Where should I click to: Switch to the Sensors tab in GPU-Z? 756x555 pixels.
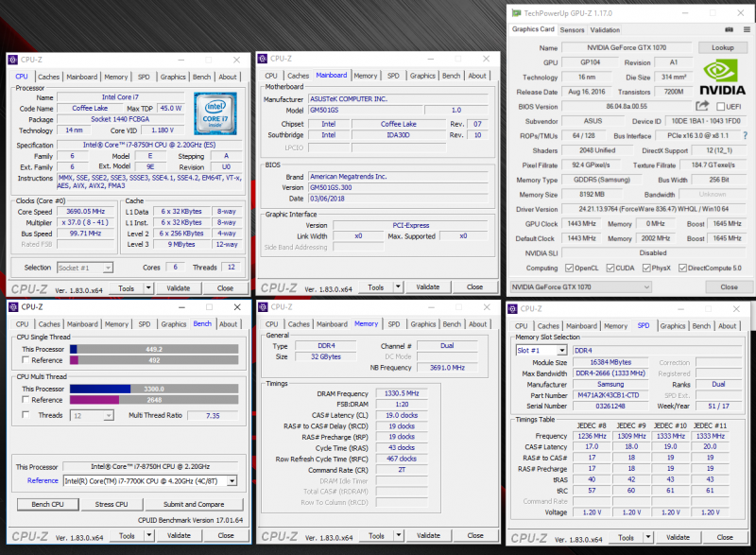pos(572,30)
